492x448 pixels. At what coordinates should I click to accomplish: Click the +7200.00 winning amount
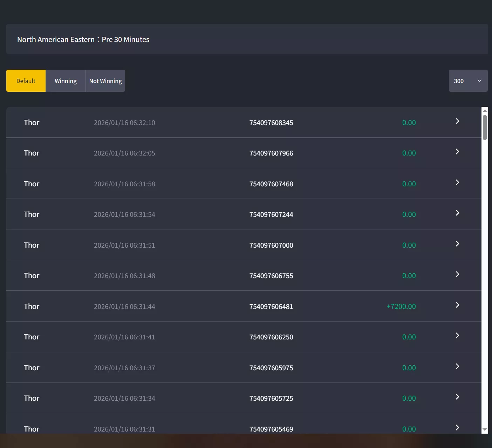click(401, 307)
